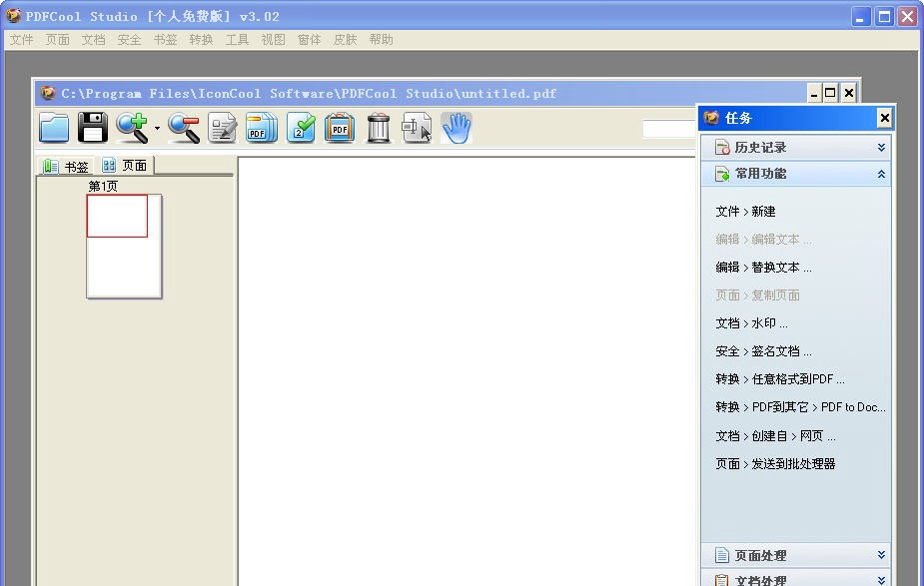The height and width of the screenshot is (586, 924).
Task: Click the open folder toolbar icon
Action: pyautogui.click(x=54, y=128)
